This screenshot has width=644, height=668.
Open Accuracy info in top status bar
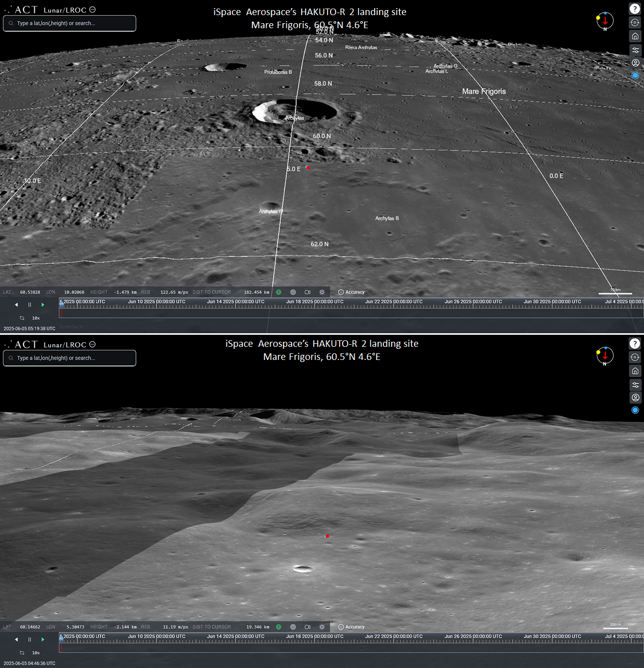click(351, 292)
